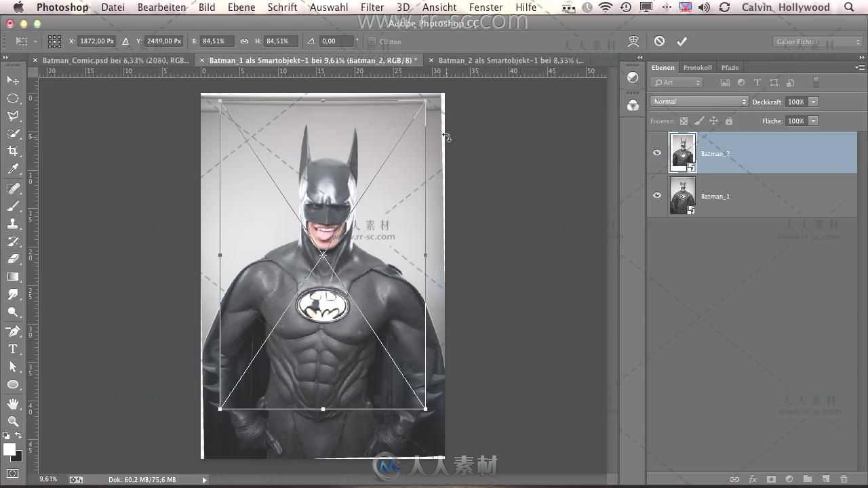Hide the Batman_2 layer

(x=656, y=152)
